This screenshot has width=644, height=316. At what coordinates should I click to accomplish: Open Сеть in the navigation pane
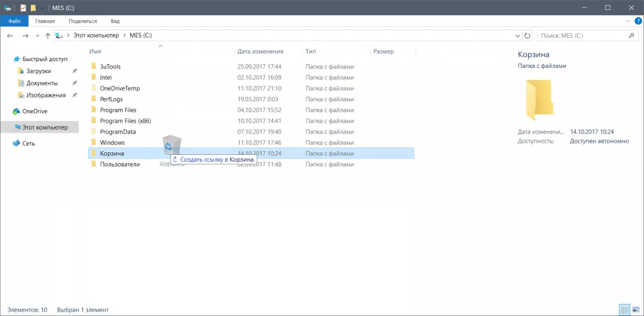tap(28, 144)
